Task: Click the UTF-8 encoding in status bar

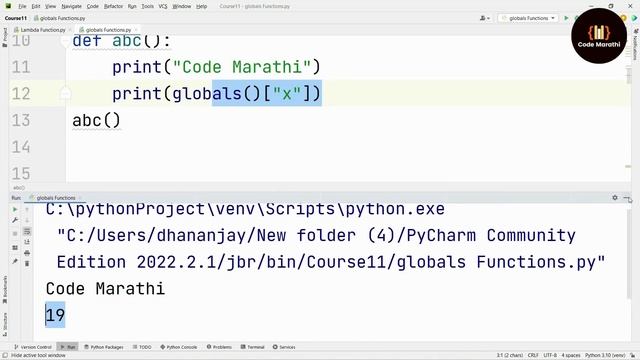Action: (550, 356)
